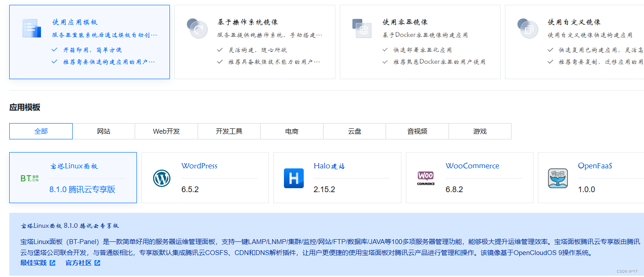Click the 基于操作系统镜像 refresh icon
The width and height of the screenshot is (644, 277).
[x=197, y=28]
